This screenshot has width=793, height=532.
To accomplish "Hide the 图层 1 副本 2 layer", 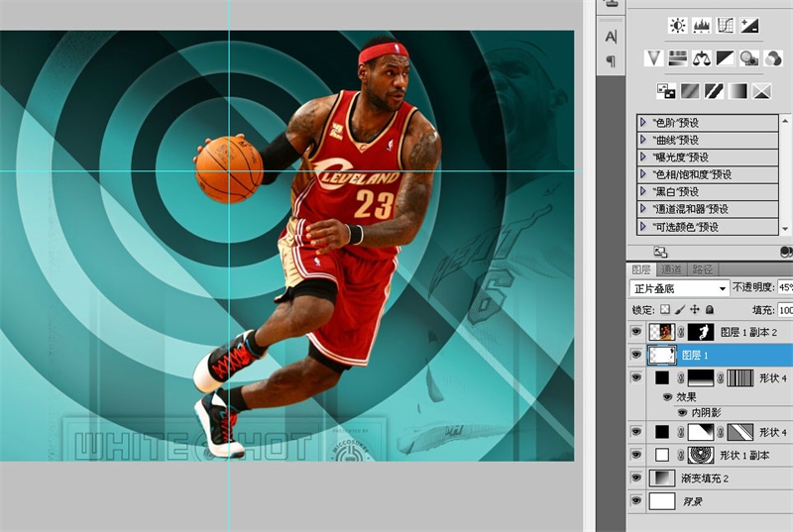I will tap(636, 333).
